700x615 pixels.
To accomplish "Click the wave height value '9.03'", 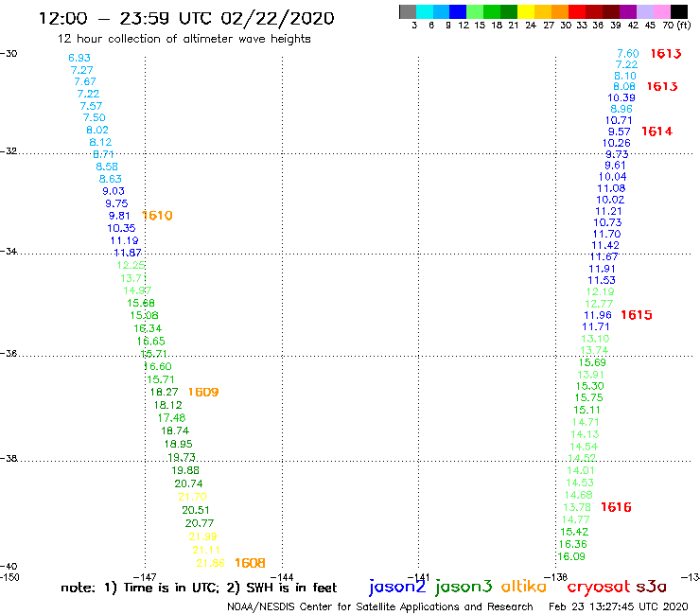I will tap(114, 191).
